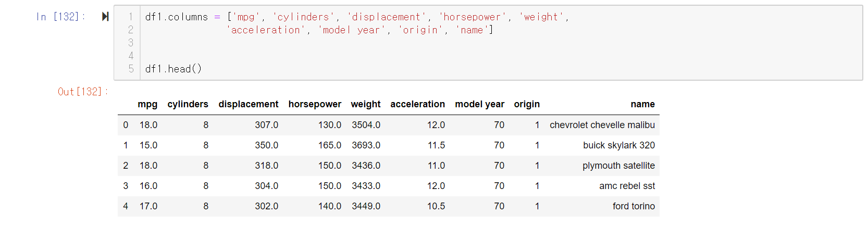
Task: Select the plymouth satellite cell
Action: coord(618,166)
